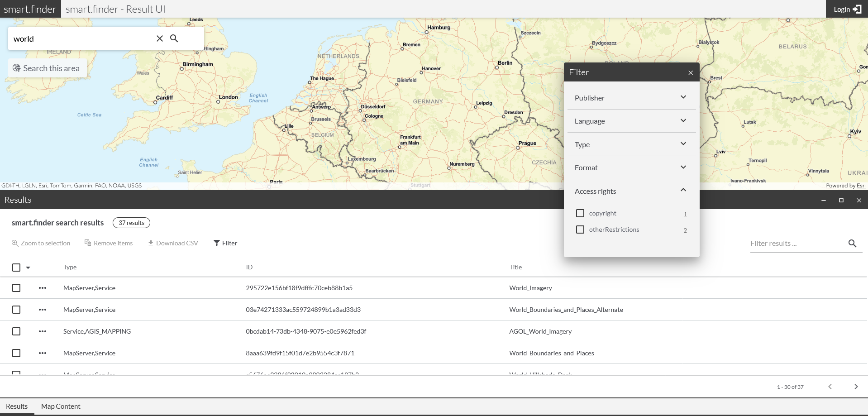Switch to the Map Content tab
The width and height of the screenshot is (868, 416).
[x=61, y=406]
